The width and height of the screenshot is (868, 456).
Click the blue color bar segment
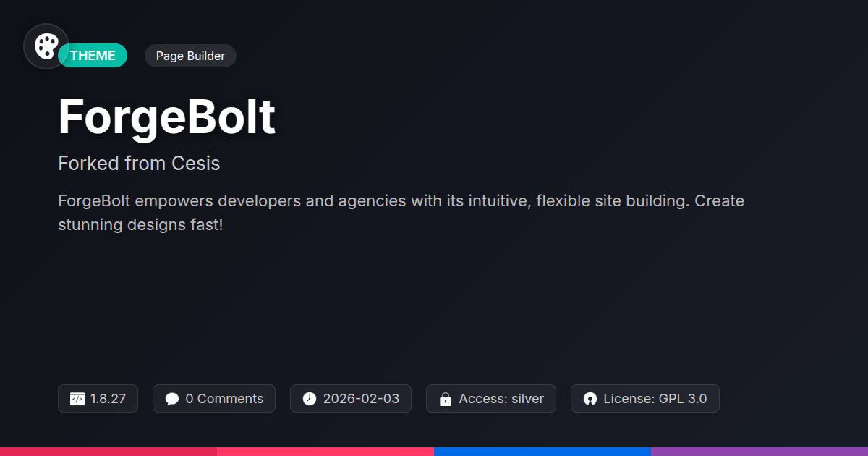click(542, 452)
